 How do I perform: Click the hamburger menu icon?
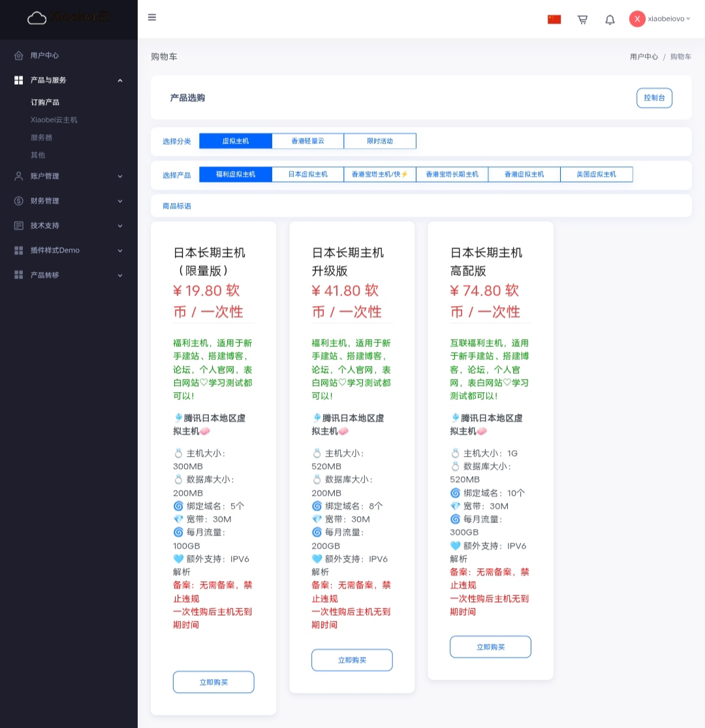tap(152, 18)
